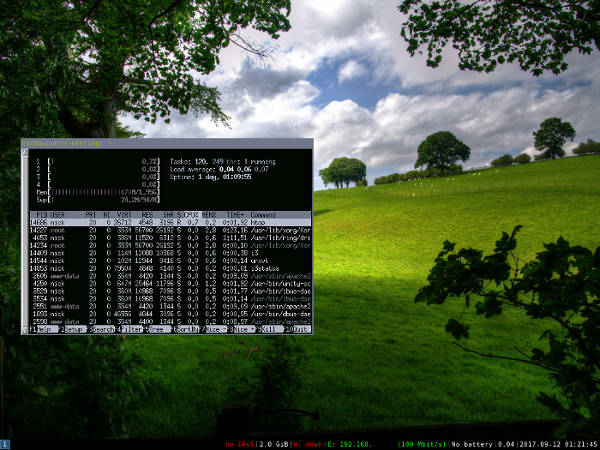Sort by the SHR column header
This screenshot has height=450, width=600.
(x=168, y=215)
